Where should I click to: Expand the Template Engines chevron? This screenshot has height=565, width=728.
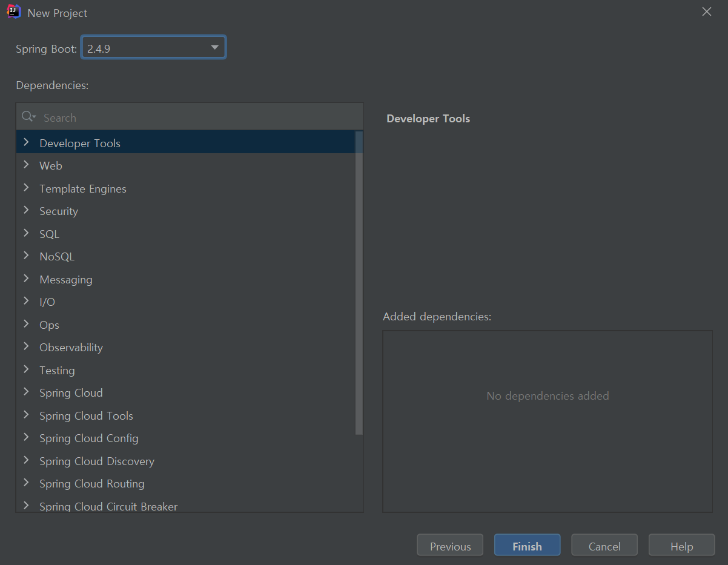click(26, 188)
